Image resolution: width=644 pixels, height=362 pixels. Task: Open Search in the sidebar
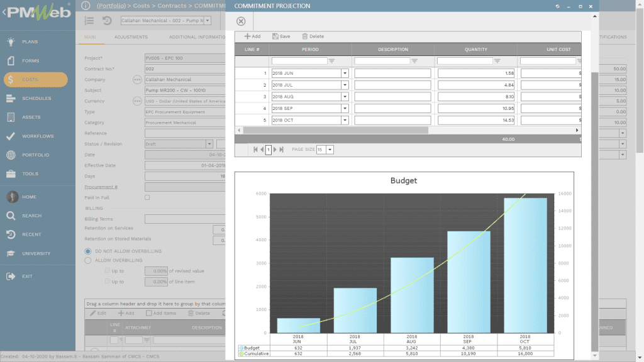point(31,216)
